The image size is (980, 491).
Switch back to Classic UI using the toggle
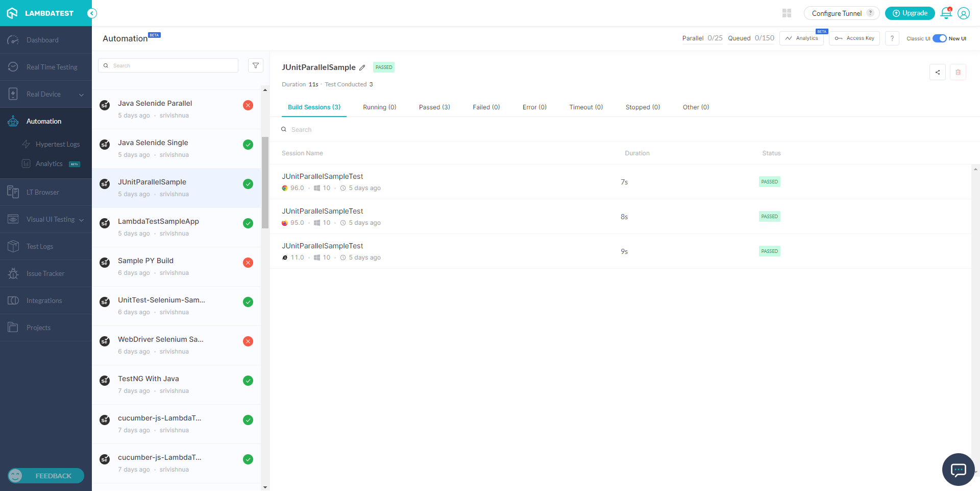click(x=939, y=38)
